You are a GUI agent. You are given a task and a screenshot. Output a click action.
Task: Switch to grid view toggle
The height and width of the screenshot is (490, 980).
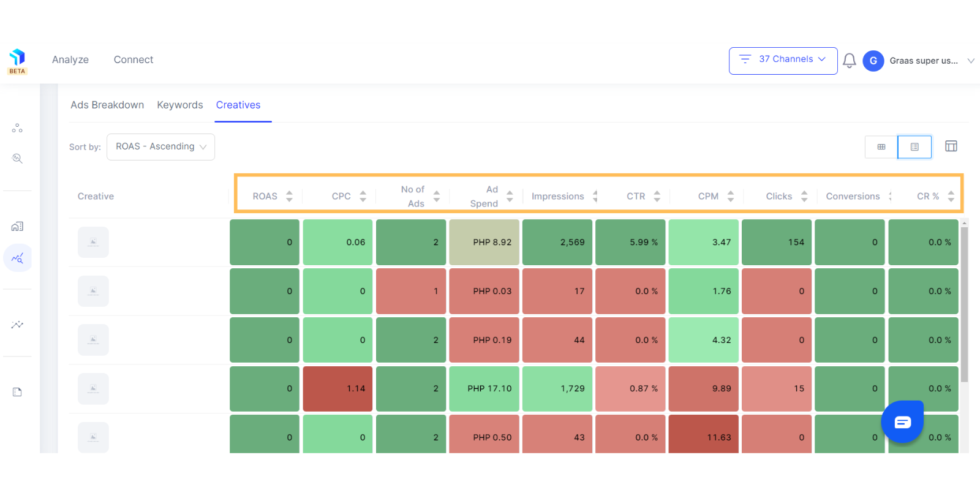click(881, 147)
